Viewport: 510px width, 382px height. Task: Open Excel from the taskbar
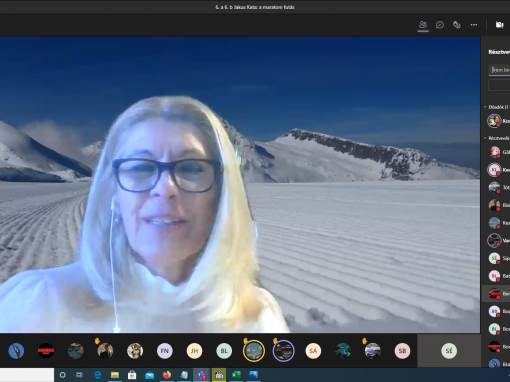(236, 375)
